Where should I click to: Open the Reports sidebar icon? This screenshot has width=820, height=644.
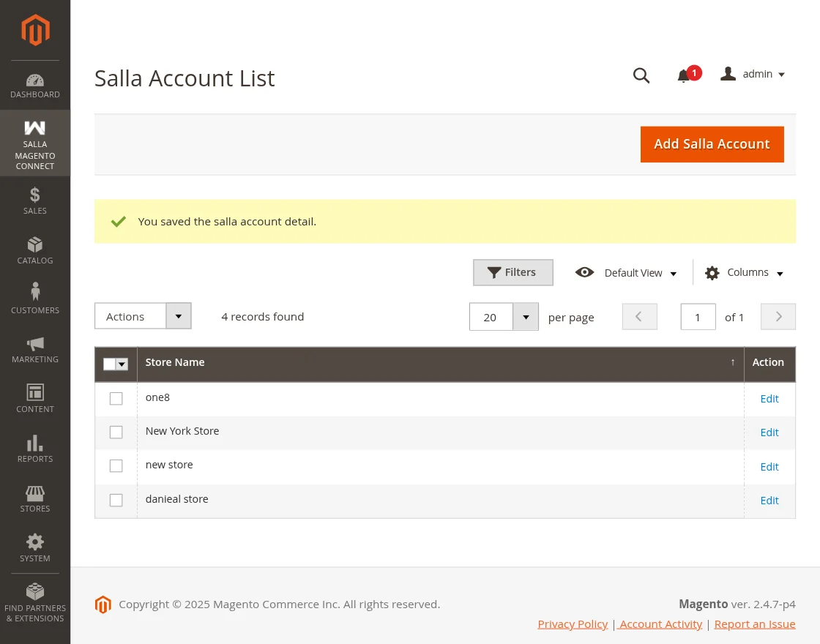coord(35,443)
